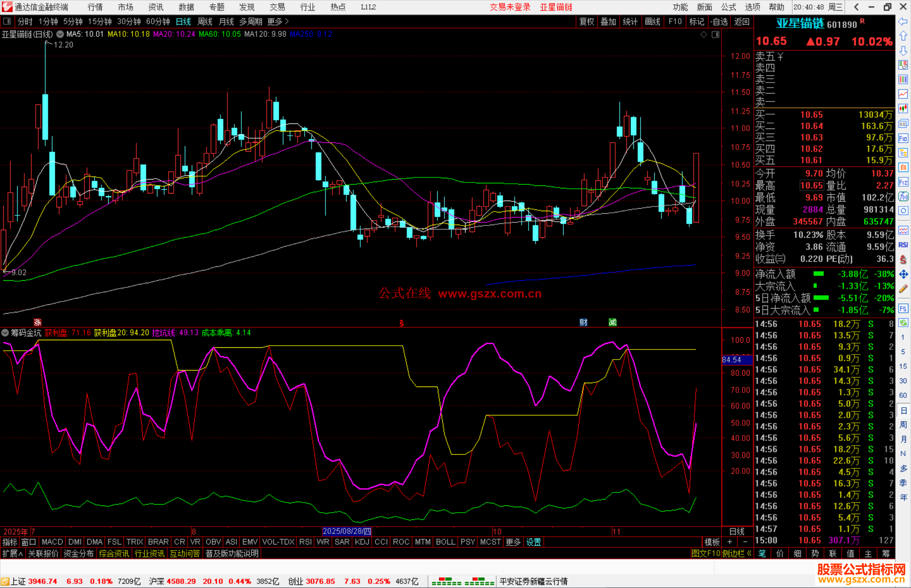Click the 复权 button
This screenshot has width=911, height=588.
coord(587,21)
